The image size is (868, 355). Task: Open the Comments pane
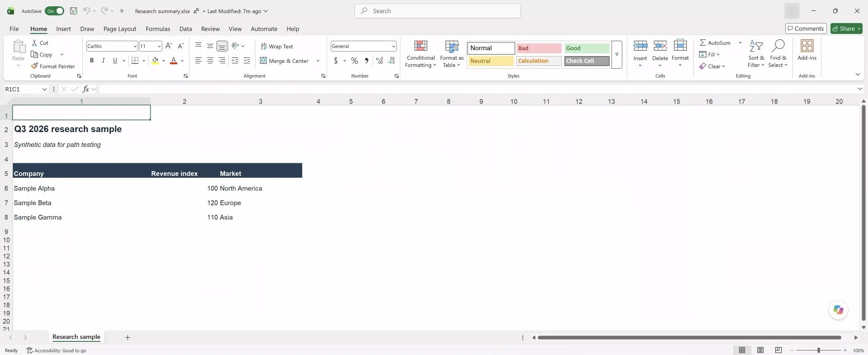pos(806,28)
